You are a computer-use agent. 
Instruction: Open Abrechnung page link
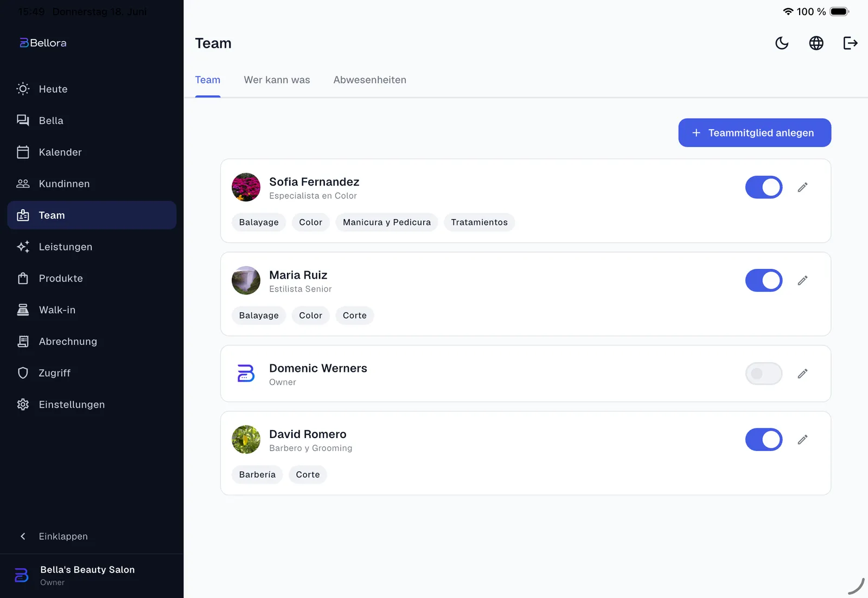tap(92, 341)
